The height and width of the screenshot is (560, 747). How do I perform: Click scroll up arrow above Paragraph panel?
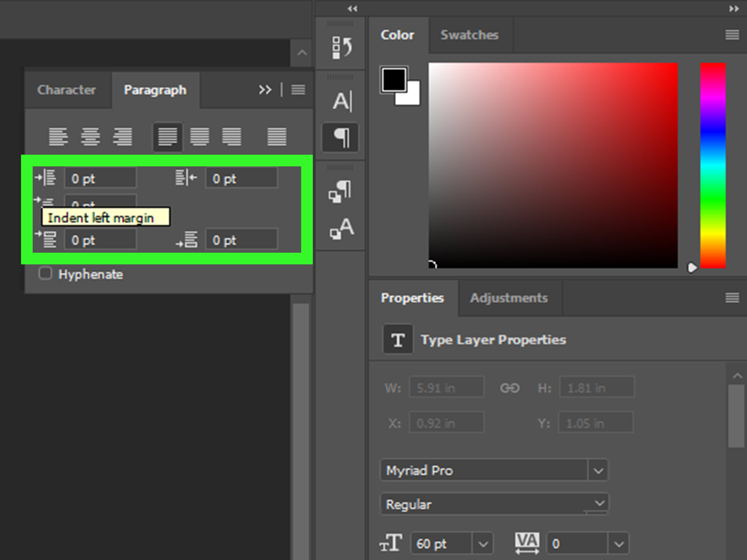[x=302, y=53]
